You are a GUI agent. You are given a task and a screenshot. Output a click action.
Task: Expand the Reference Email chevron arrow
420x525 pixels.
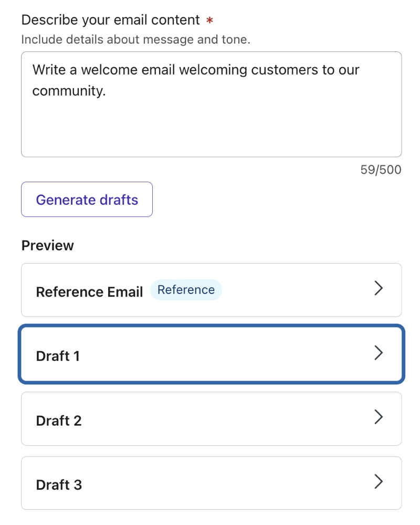pos(378,289)
